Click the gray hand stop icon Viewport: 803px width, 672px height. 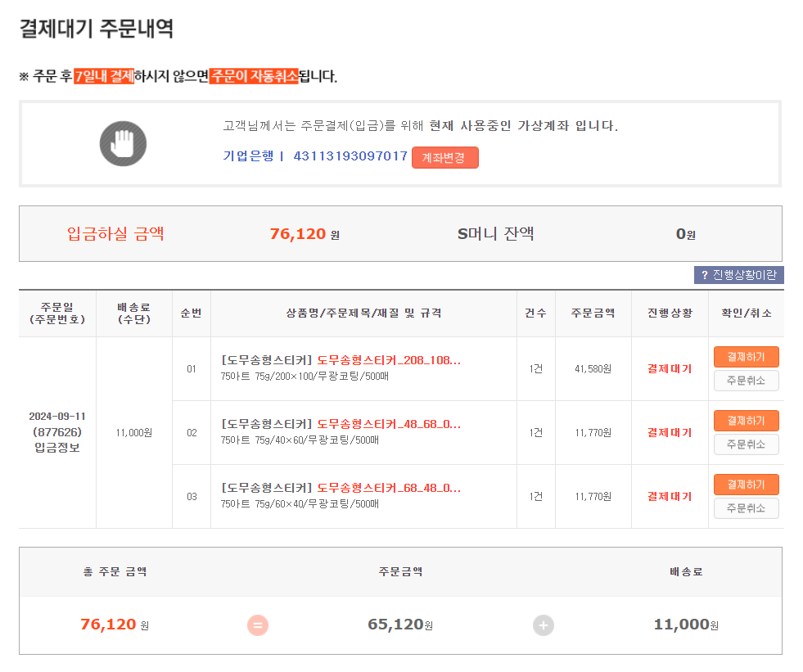click(123, 143)
